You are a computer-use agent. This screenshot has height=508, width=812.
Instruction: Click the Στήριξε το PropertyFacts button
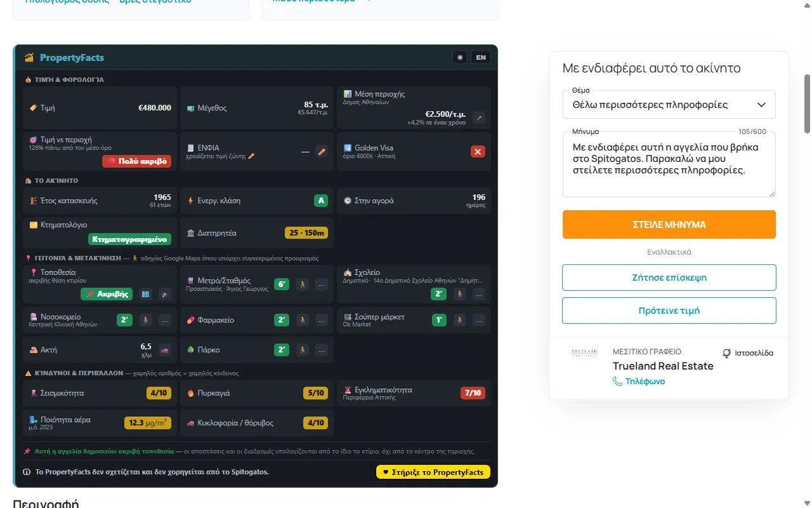[x=433, y=472]
